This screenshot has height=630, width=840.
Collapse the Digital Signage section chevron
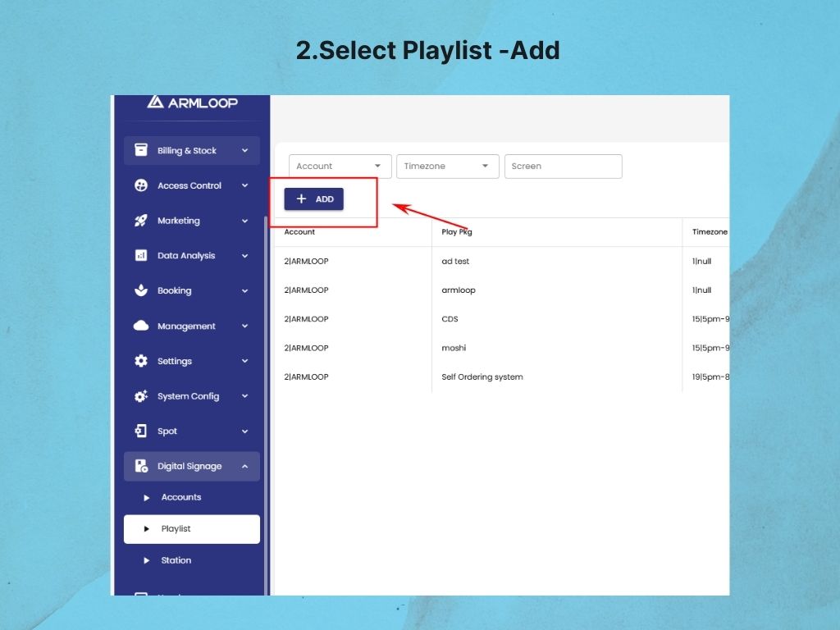point(244,466)
